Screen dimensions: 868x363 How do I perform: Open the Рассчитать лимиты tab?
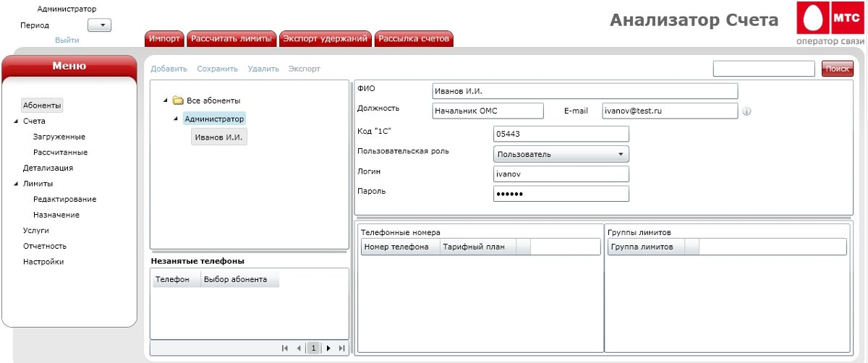tap(231, 39)
